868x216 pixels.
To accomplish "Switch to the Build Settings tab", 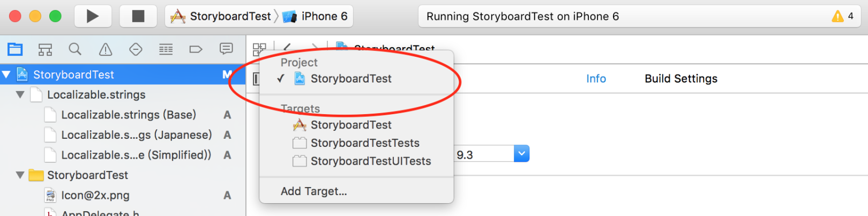I will pos(680,79).
